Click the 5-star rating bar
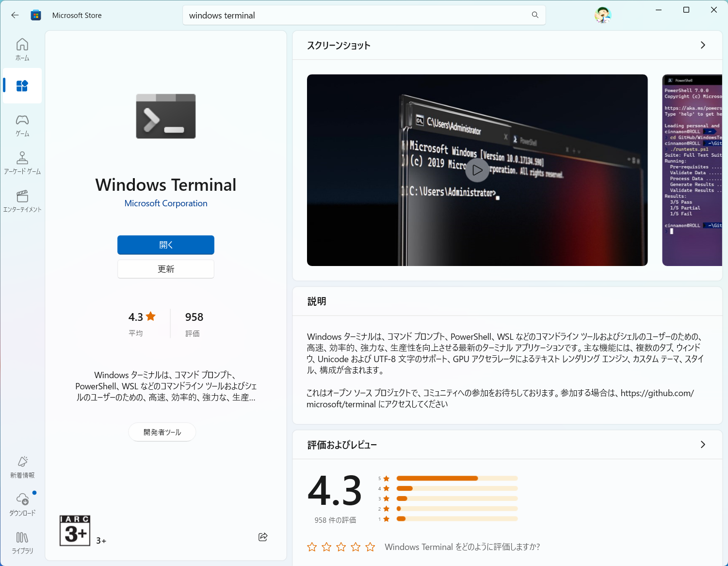Screen dimensions: 728x566 pyautogui.click(x=457, y=478)
